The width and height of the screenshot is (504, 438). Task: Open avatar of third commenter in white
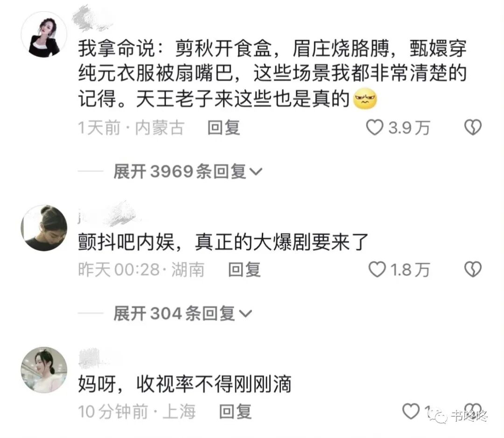(x=44, y=370)
